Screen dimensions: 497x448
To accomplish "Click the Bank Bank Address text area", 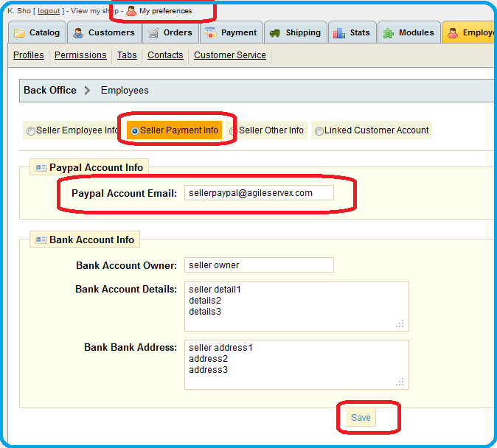I will (x=296, y=365).
